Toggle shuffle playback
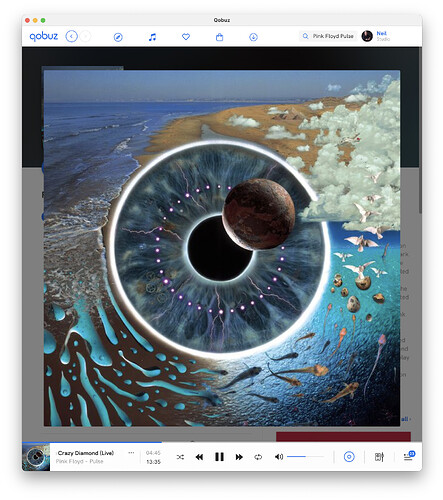443x500 pixels. (x=180, y=457)
